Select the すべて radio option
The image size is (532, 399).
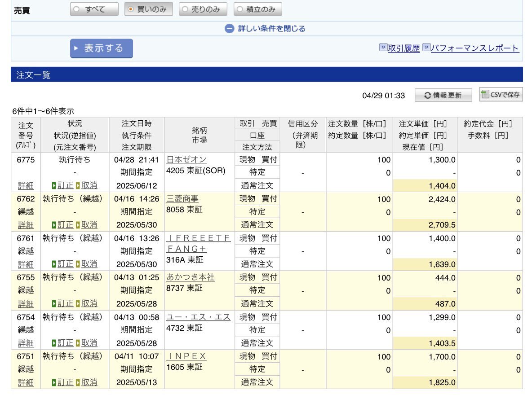click(x=94, y=9)
